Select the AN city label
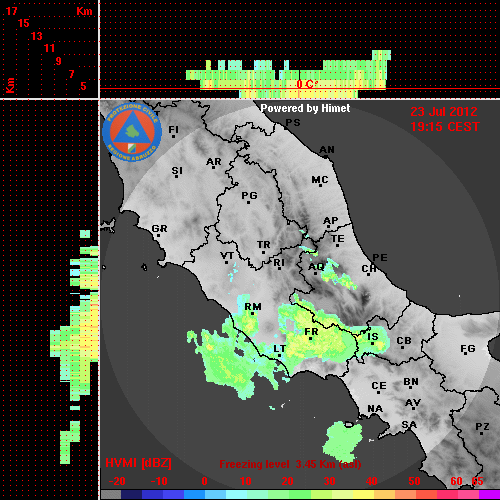 pyautogui.click(x=327, y=150)
